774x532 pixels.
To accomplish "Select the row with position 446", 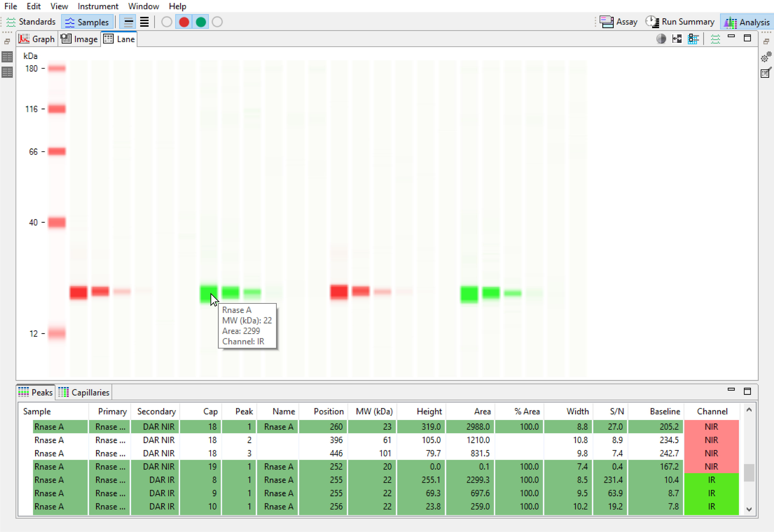I will 386,453.
